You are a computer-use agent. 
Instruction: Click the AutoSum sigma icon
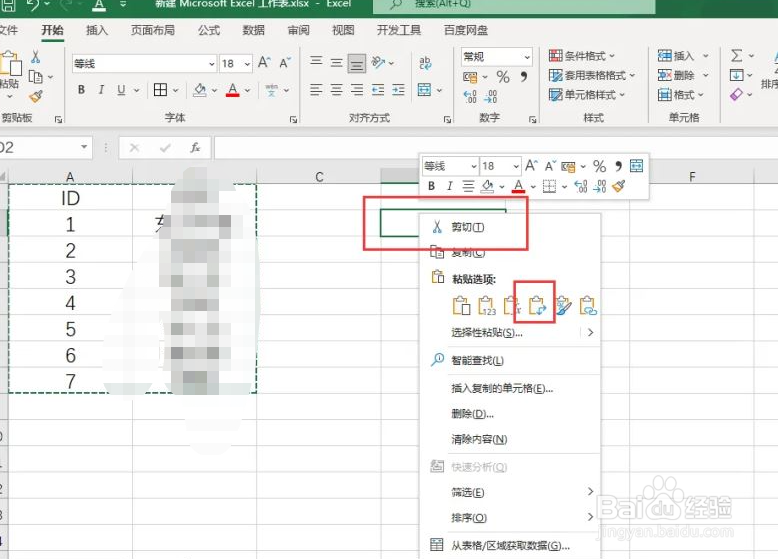[737, 56]
